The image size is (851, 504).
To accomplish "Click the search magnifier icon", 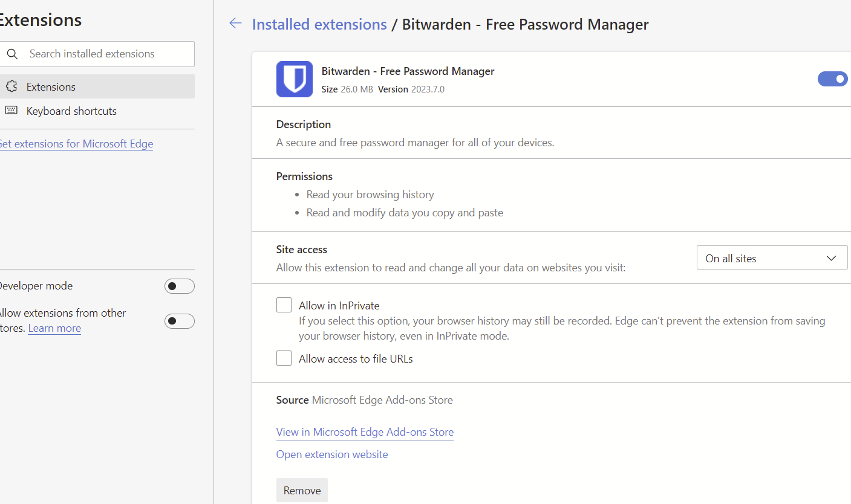I will [x=12, y=54].
